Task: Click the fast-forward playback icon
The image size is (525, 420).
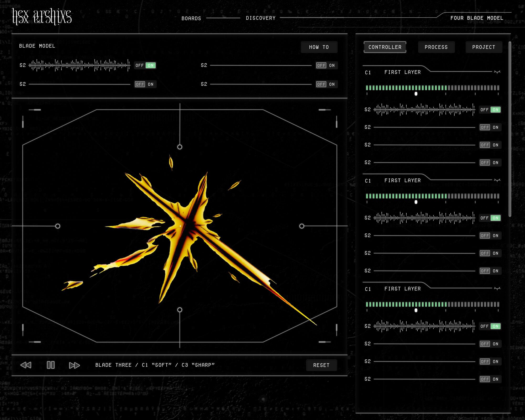Action: 74,365
